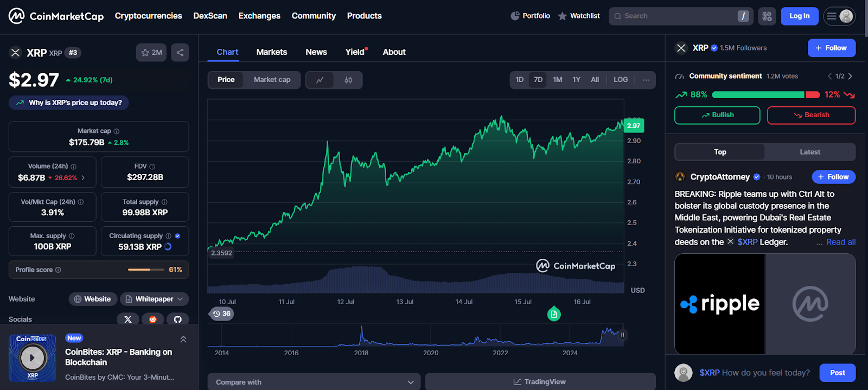Open the hamburger profile menu
Image resolution: width=868 pixels, height=390 pixels.
point(839,16)
